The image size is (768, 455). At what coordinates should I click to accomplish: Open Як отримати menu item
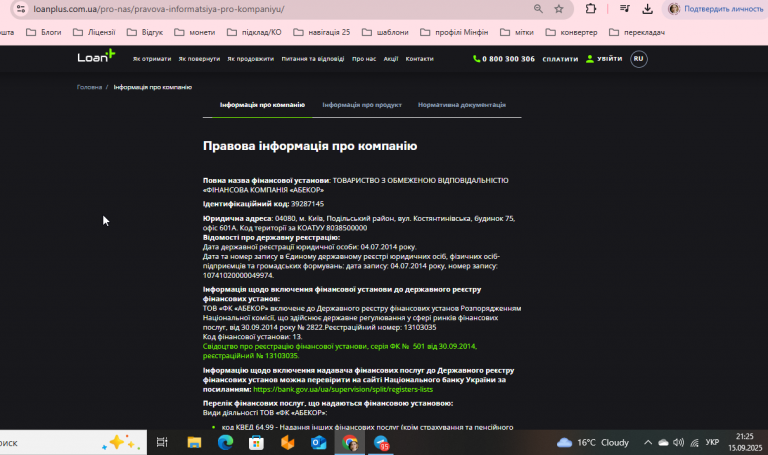(152, 59)
